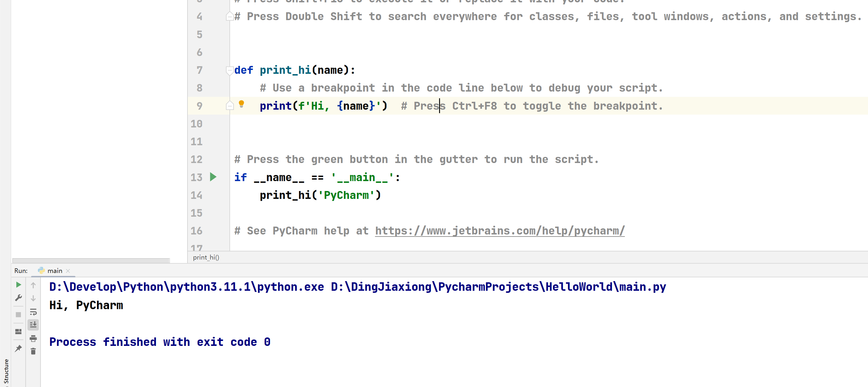This screenshot has width=868, height=387.
Task: Clear console with the trash icon
Action: pos(33,352)
